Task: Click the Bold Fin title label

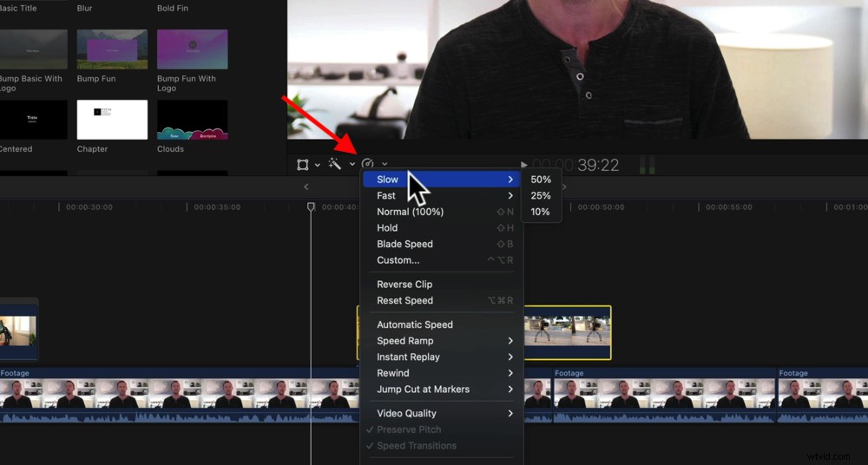Action: (x=173, y=9)
